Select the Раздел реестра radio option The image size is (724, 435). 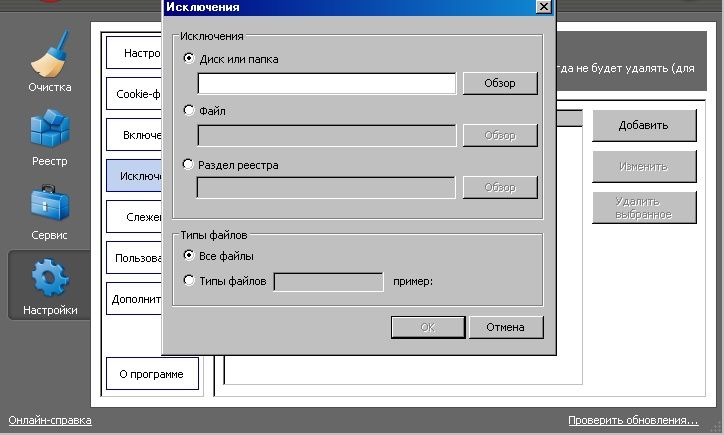pyautogui.click(x=189, y=164)
